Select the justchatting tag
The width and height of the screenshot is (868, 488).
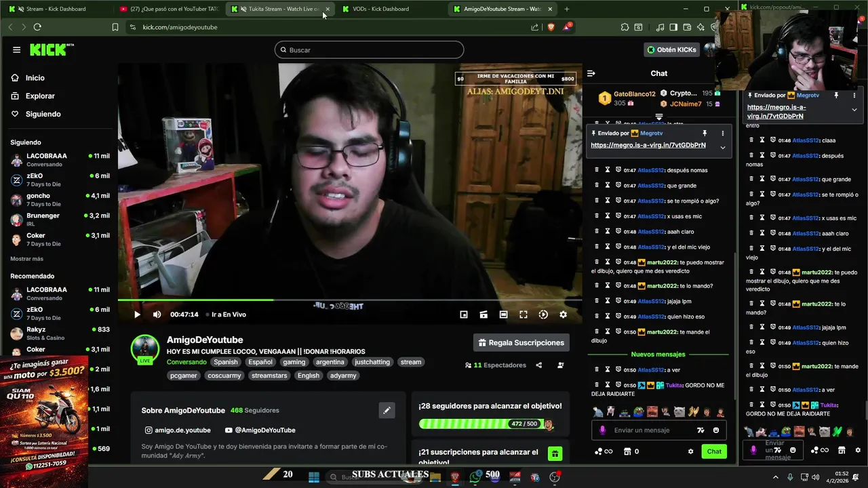372,362
